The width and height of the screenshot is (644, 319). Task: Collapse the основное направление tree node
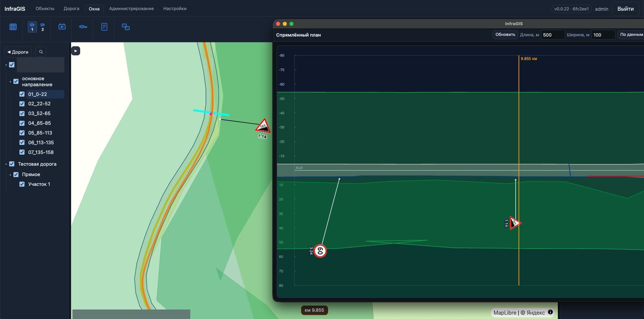click(10, 82)
